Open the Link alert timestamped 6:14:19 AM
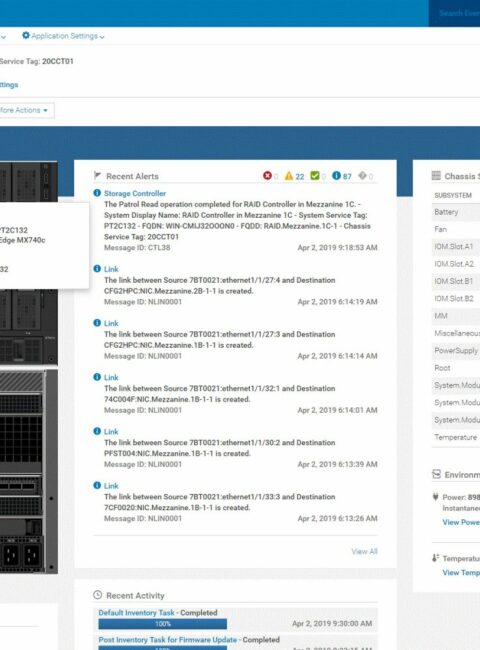 click(x=111, y=269)
